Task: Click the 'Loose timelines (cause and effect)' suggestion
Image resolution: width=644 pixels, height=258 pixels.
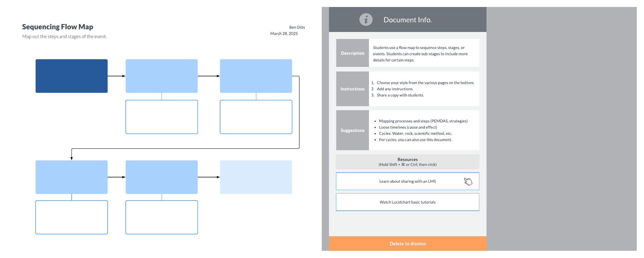Action: (x=408, y=127)
